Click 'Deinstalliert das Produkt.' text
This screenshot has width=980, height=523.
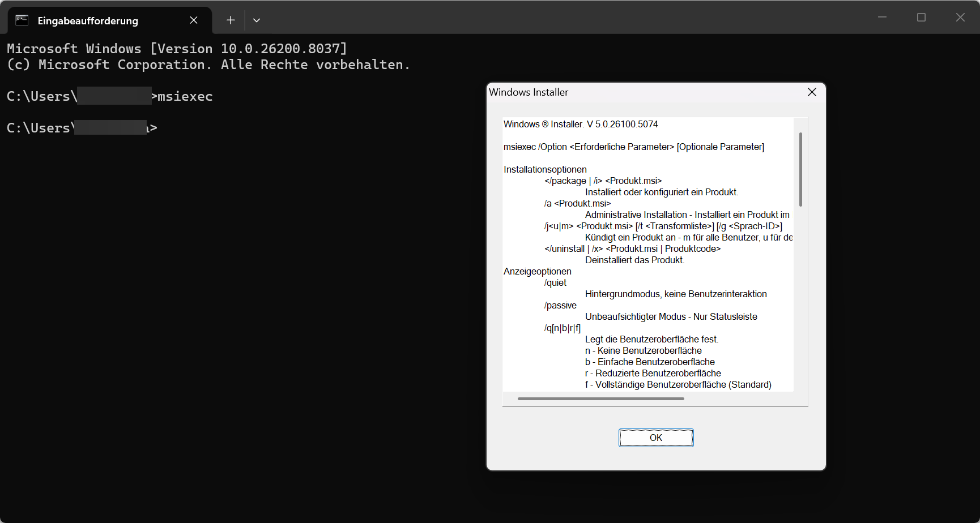tap(635, 260)
